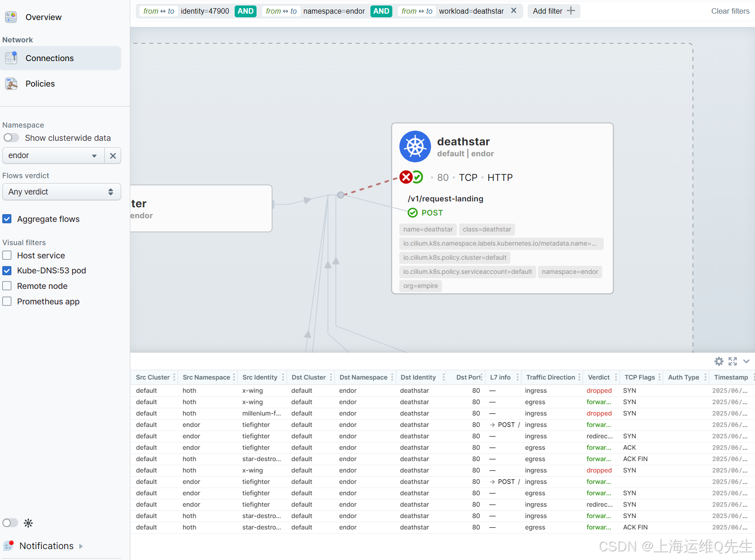Enable Prometheus app visual filter
Viewport: 755px width, 560px height.
(7, 302)
